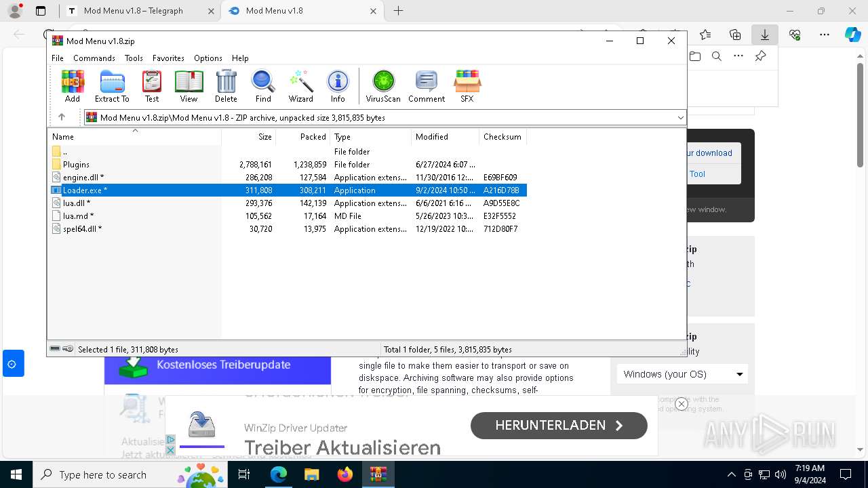Open the Edge tab actions icon

click(x=41, y=11)
